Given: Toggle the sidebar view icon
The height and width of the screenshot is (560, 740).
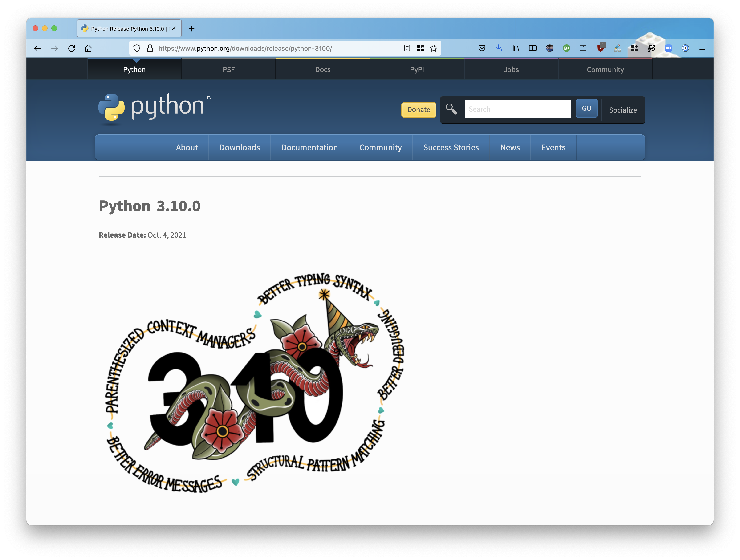Looking at the screenshot, I should 533,48.
